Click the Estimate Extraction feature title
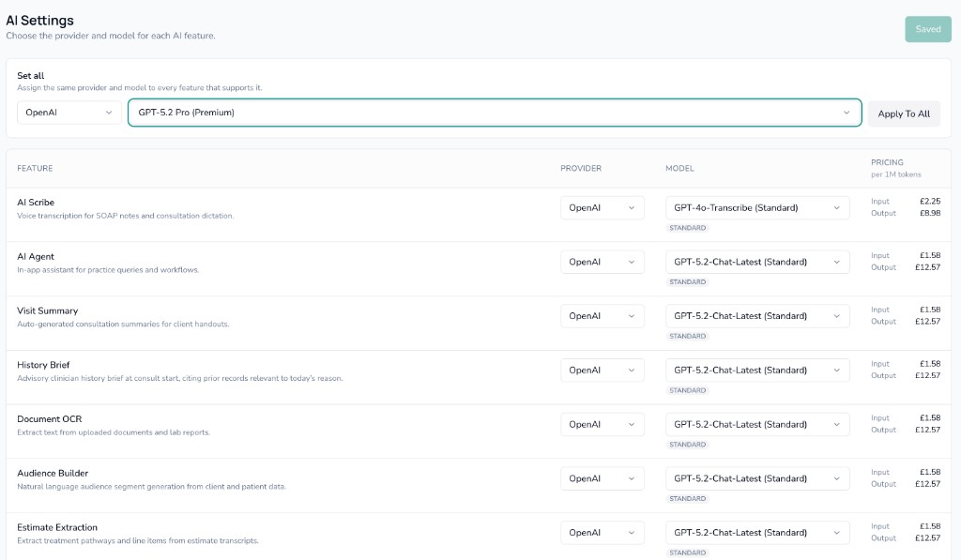Screen dimensions: 961x560 click(x=57, y=527)
